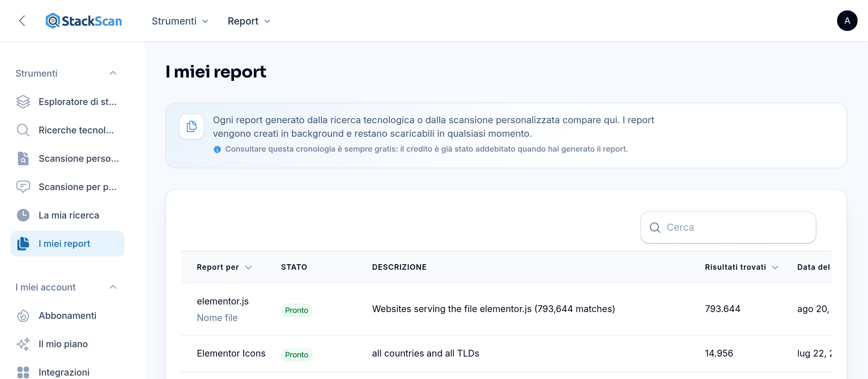Click the Scansione per parola chat icon
This screenshot has width=868, height=379.
pyautogui.click(x=23, y=187)
